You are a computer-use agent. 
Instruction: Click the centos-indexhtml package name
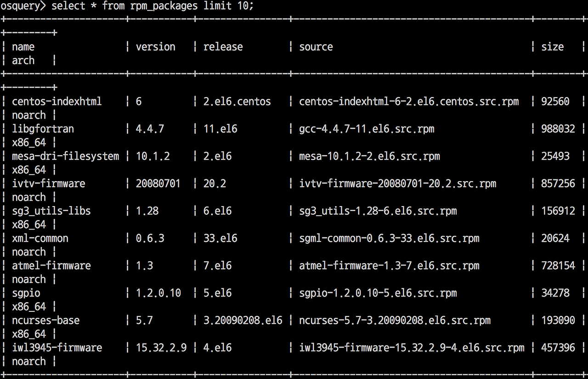57,102
